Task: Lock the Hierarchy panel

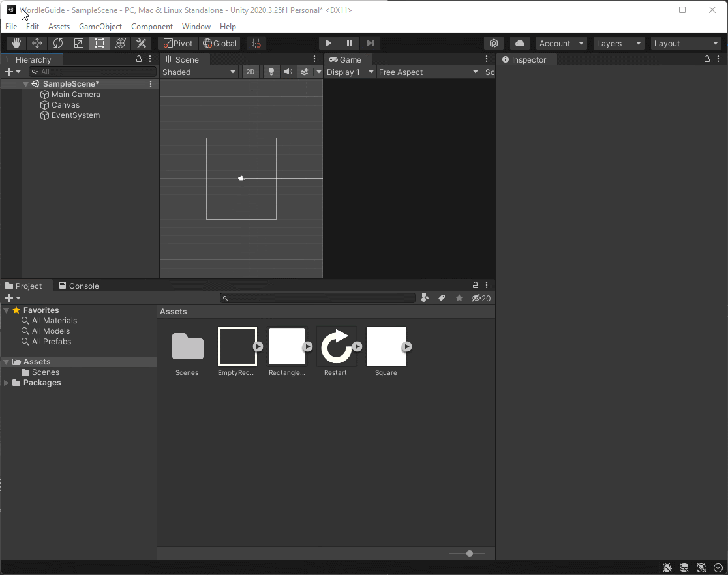Action: 139,59
